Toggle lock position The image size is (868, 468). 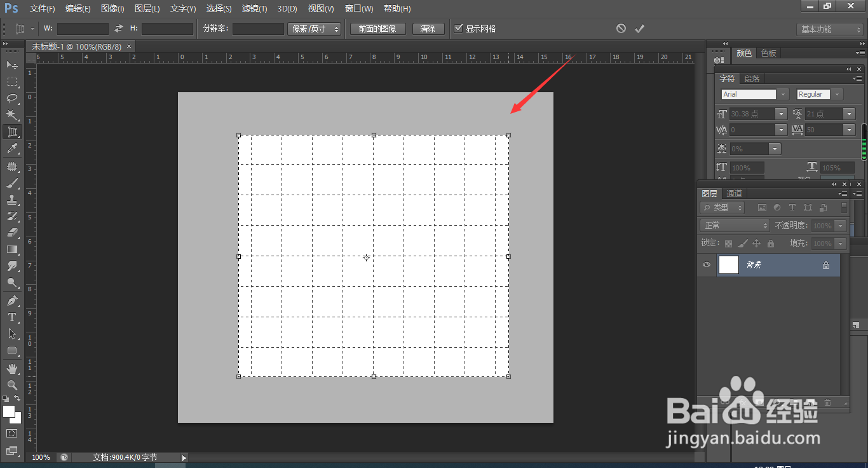(x=756, y=244)
